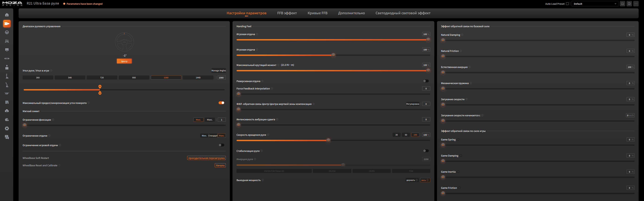Toggle Реверсивная отдача switch on
This screenshot has height=201, width=644.
coord(426,81)
